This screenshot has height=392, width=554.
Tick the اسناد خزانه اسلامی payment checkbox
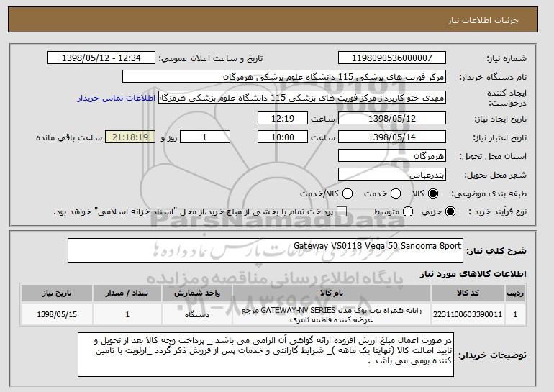[341, 211]
